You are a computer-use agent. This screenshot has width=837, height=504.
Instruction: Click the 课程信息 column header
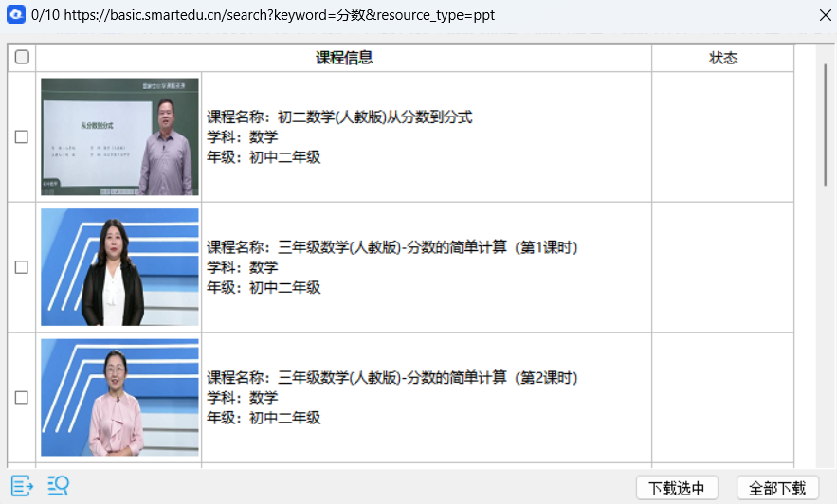(344, 58)
